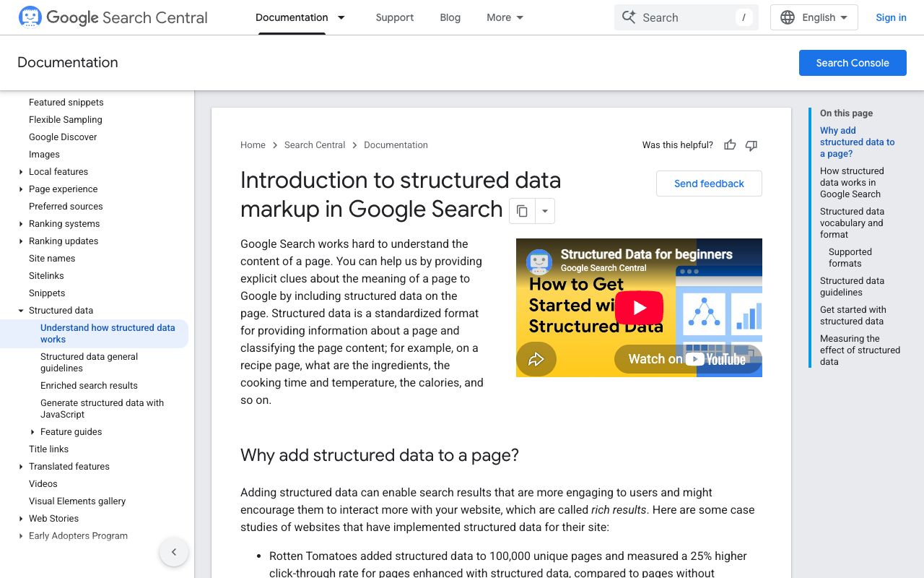The width and height of the screenshot is (924, 578).
Task: Open Site names in sidebar
Action: (52, 259)
